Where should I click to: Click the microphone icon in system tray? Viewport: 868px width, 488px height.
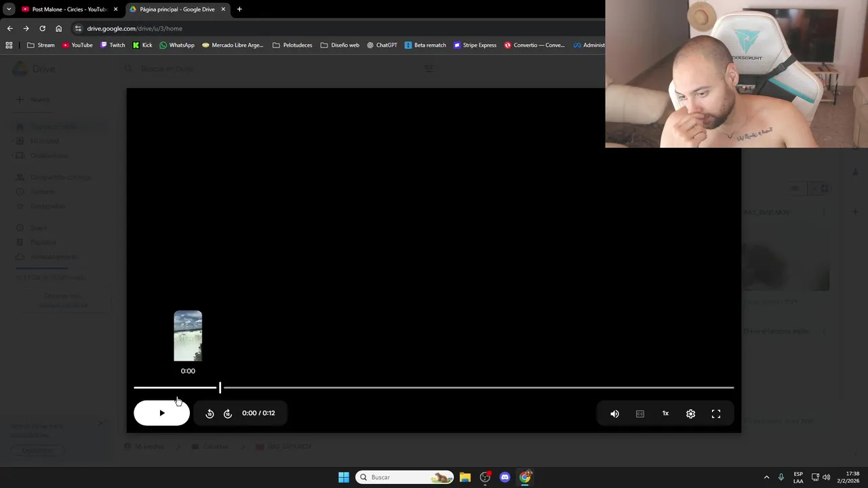(x=781, y=477)
